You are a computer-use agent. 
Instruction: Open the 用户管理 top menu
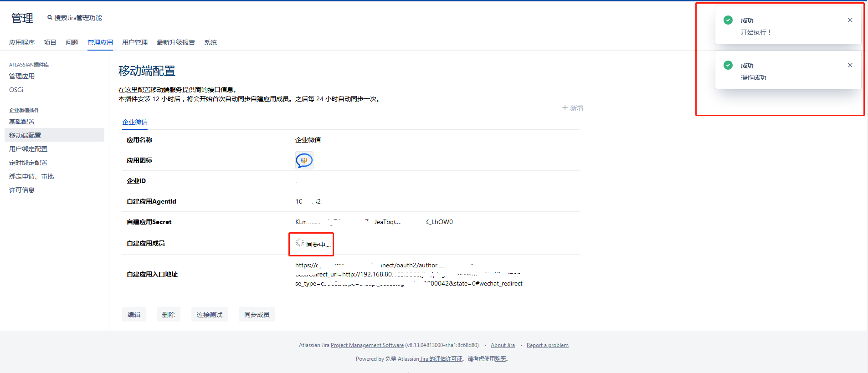tap(135, 42)
